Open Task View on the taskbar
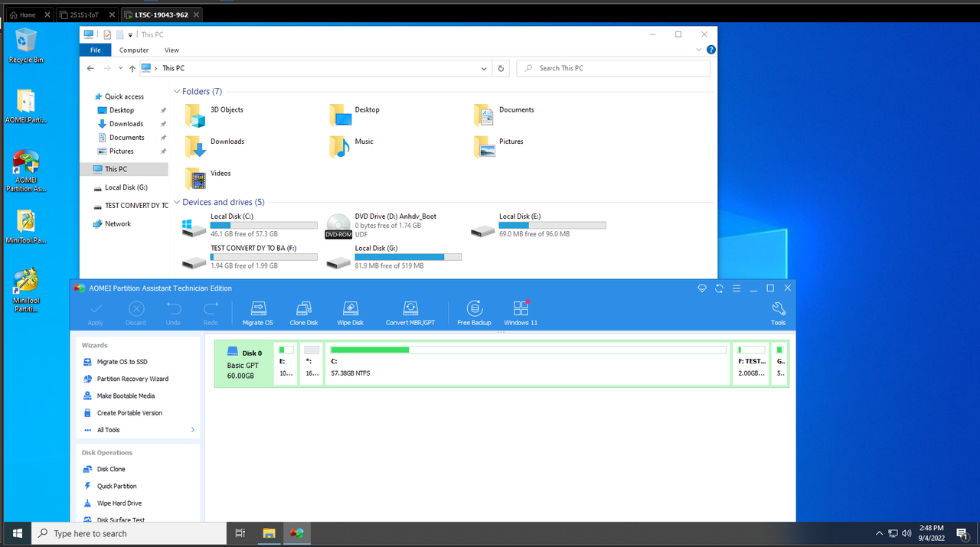The image size is (980, 547). tap(240, 533)
